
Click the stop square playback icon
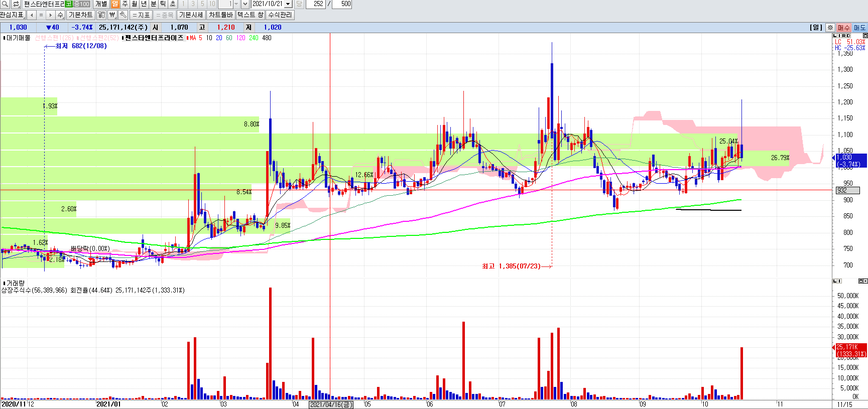[41, 15]
